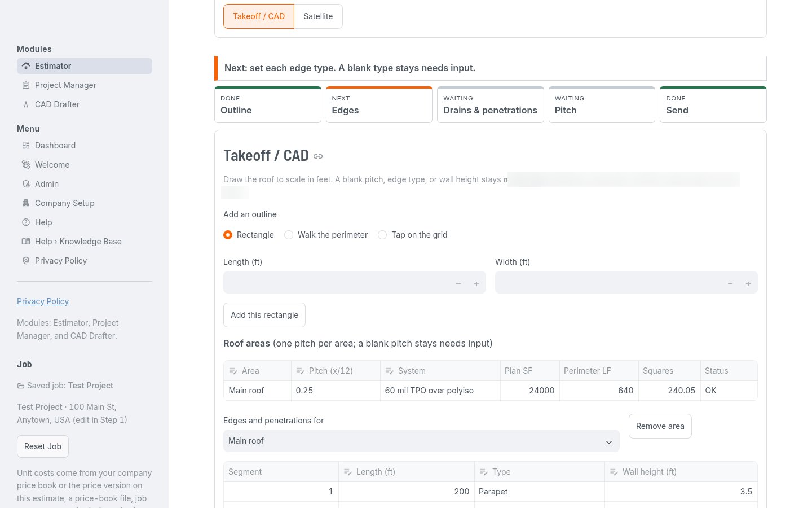Increase Width (ft) with plus stepper
Viewport: 812px width, 508px height.
748,284
